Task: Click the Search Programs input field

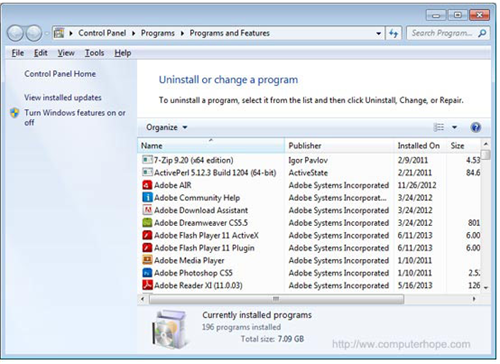Action: 442,33
